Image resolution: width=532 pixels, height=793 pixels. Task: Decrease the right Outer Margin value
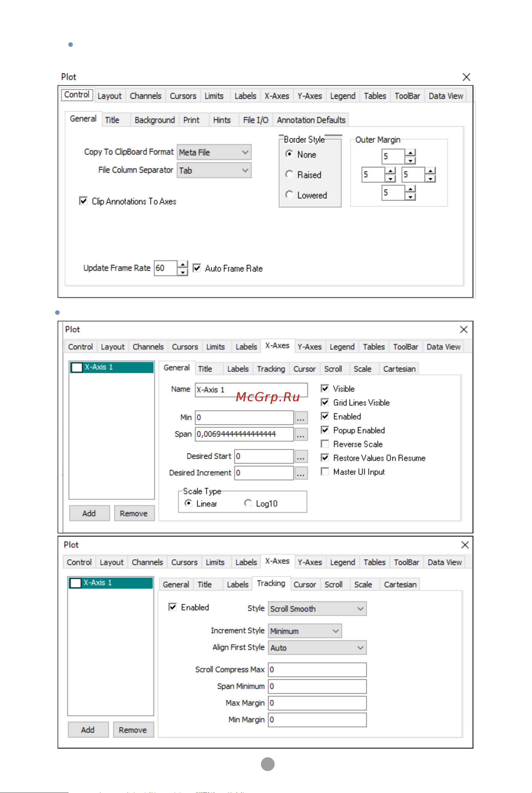coord(430,179)
